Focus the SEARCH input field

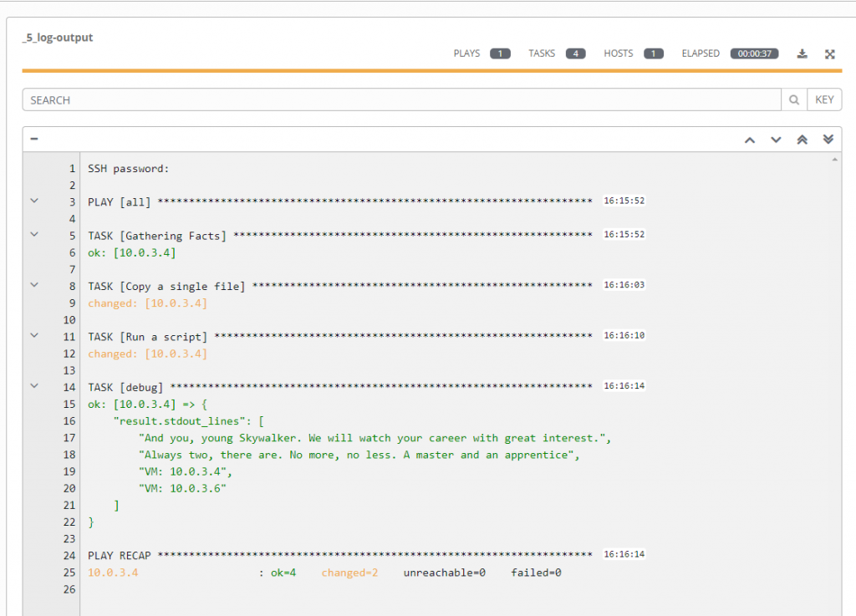click(x=402, y=99)
